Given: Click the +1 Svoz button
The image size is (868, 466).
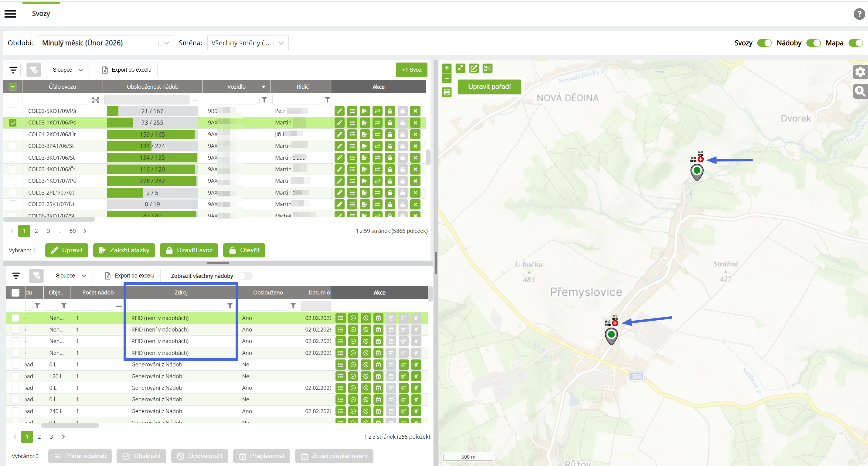Looking at the screenshot, I should [411, 70].
